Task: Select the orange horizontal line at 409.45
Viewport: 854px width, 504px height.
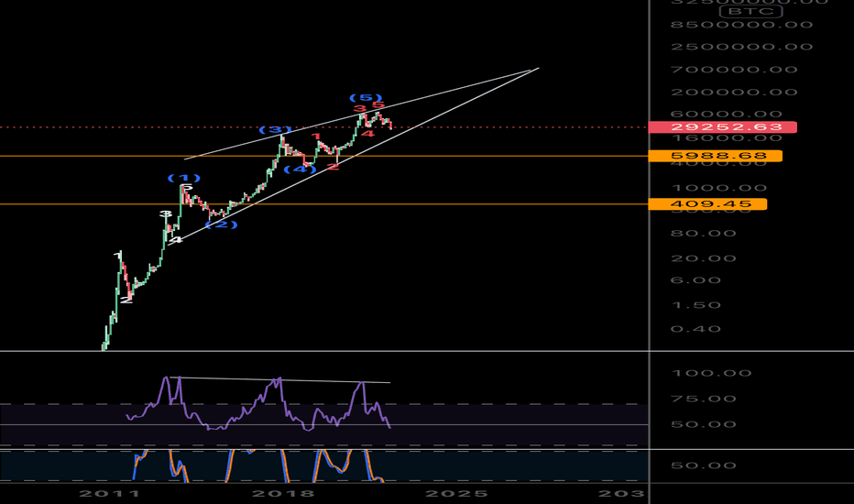Action: coord(324,204)
